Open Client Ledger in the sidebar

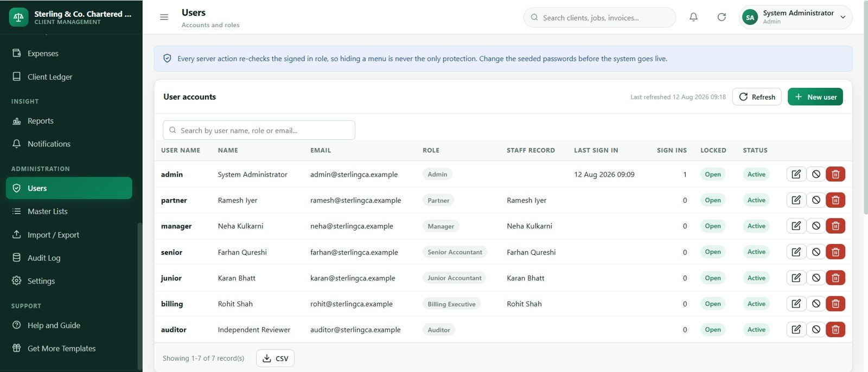coord(69,77)
